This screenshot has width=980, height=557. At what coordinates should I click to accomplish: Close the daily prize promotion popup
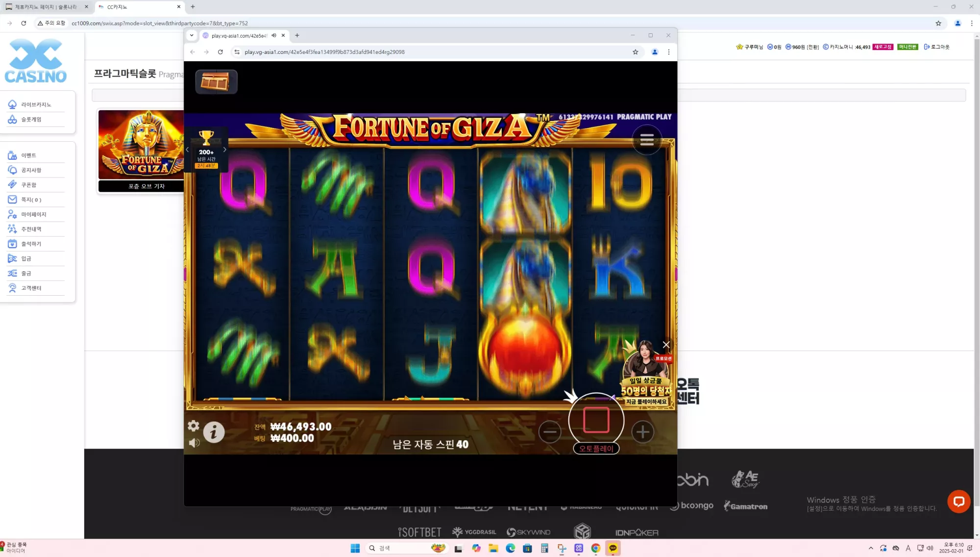(666, 345)
